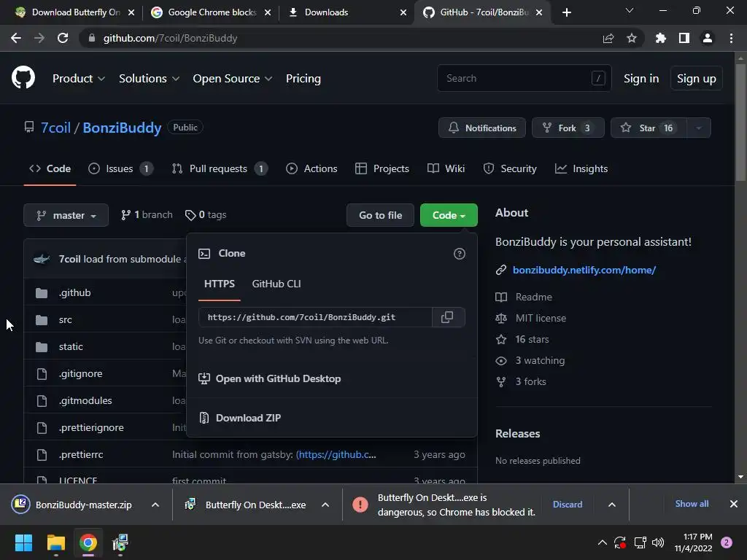
Task: Open Security tab
Action: tap(510, 168)
